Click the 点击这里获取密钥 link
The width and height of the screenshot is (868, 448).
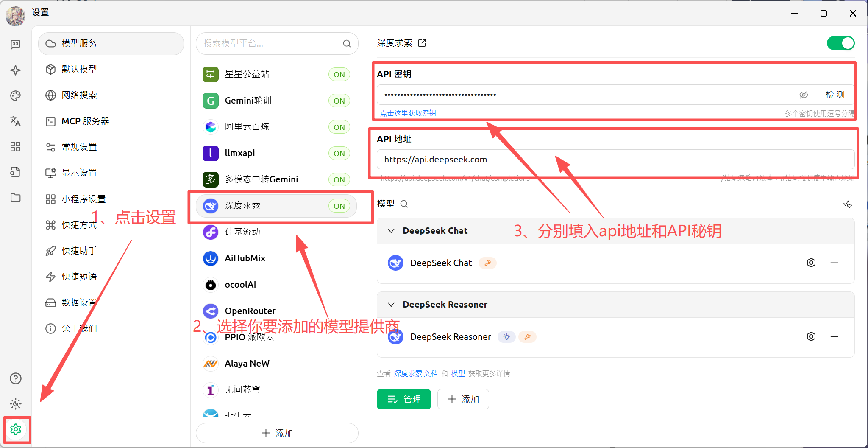pyautogui.click(x=408, y=113)
